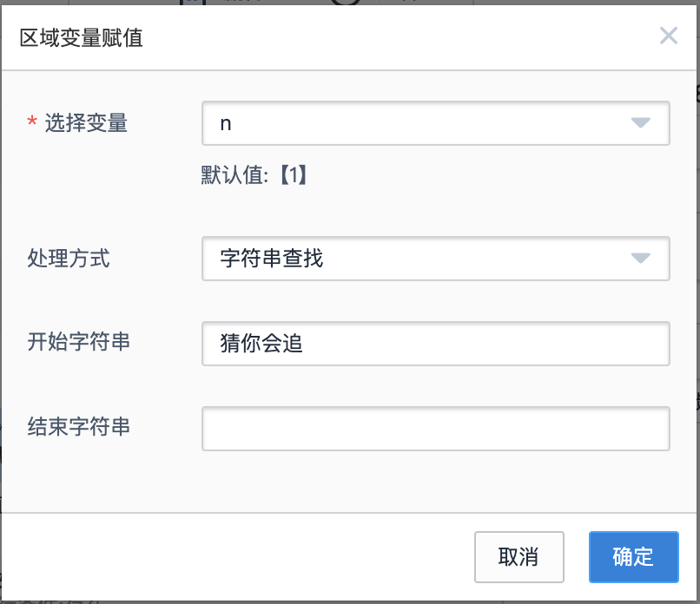
Task: Click the 结束字符串 field label
Action: [78, 426]
